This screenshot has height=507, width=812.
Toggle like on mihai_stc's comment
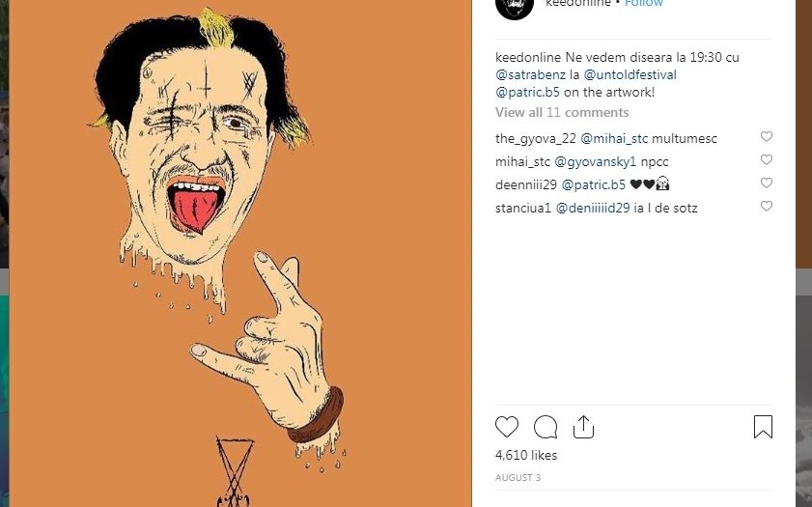(x=767, y=160)
